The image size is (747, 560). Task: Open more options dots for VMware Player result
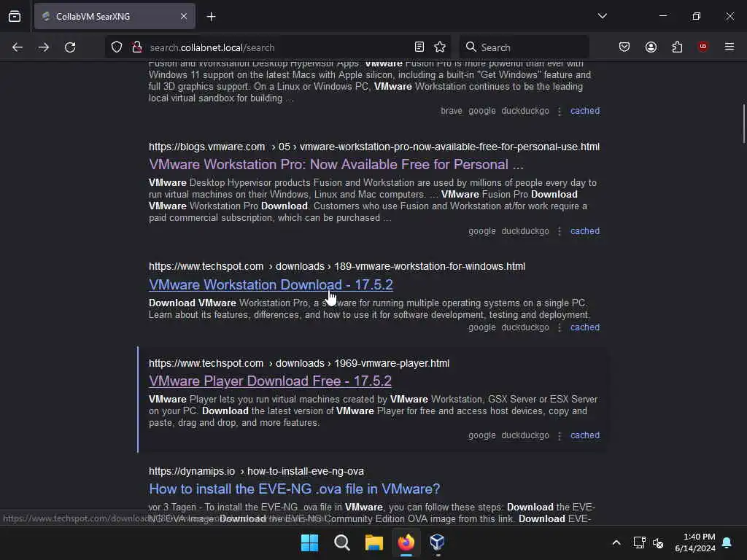click(560, 436)
